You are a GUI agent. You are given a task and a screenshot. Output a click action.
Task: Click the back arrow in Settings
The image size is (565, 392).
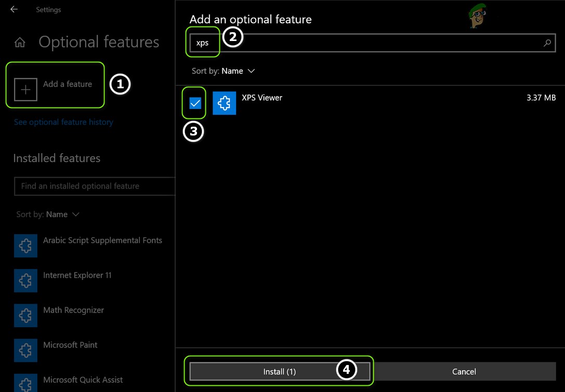(14, 9)
